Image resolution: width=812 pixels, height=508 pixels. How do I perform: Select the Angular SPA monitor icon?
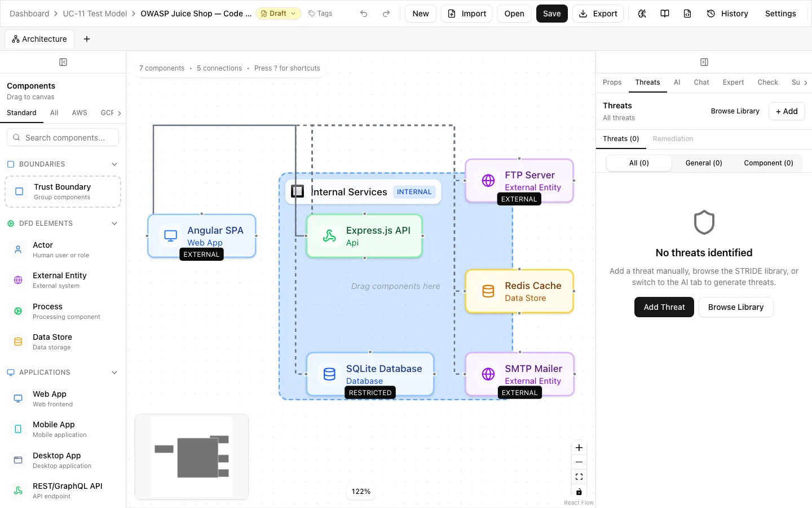pyautogui.click(x=170, y=236)
